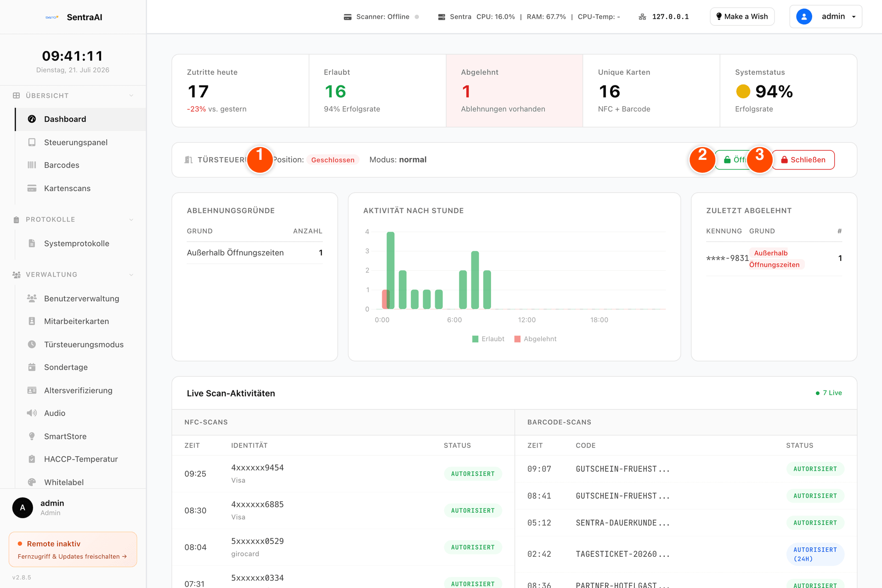Click the Whitelabel palette icon

[32, 482]
